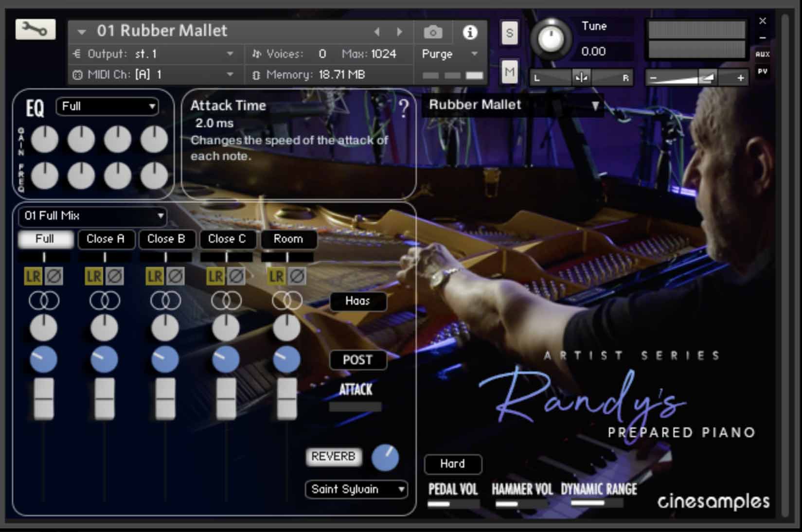Select the Room mic tab

coord(288,239)
